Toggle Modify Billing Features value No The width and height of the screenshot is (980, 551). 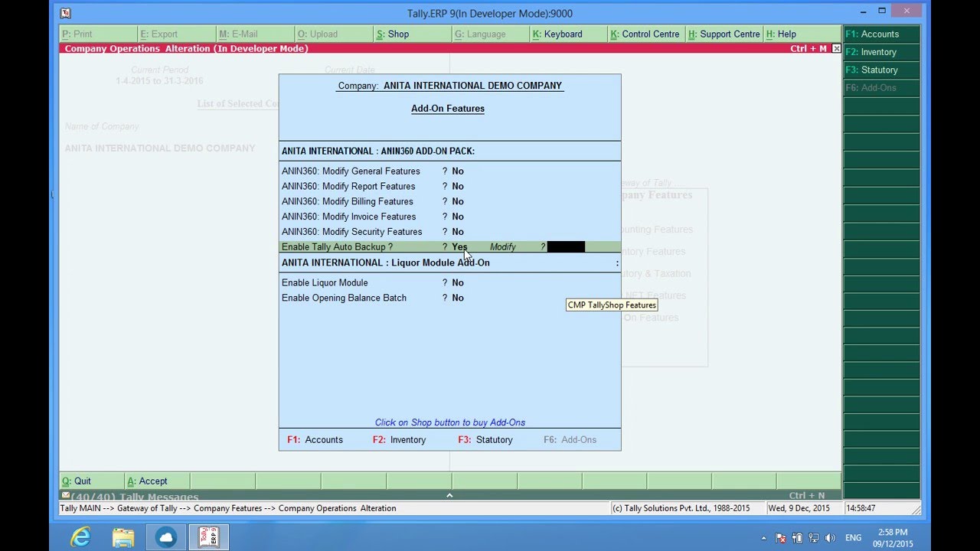pyautogui.click(x=458, y=202)
